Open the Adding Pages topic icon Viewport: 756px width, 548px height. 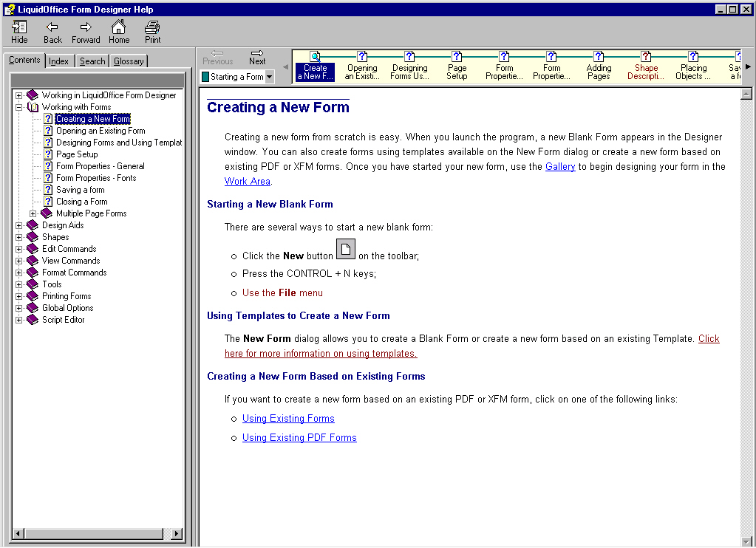tap(599, 57)
